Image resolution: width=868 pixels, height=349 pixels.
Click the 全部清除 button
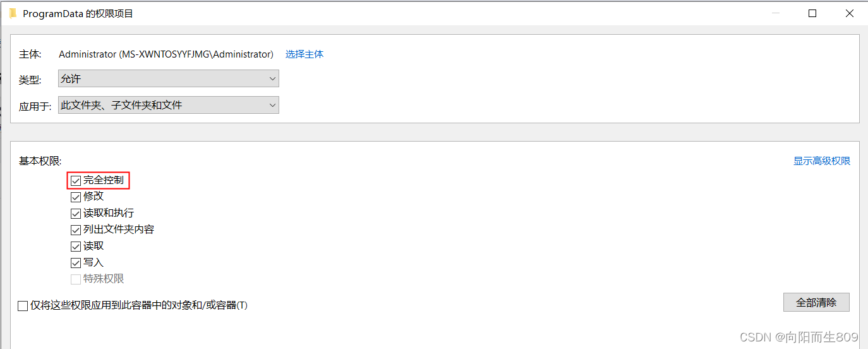[816, 302]
